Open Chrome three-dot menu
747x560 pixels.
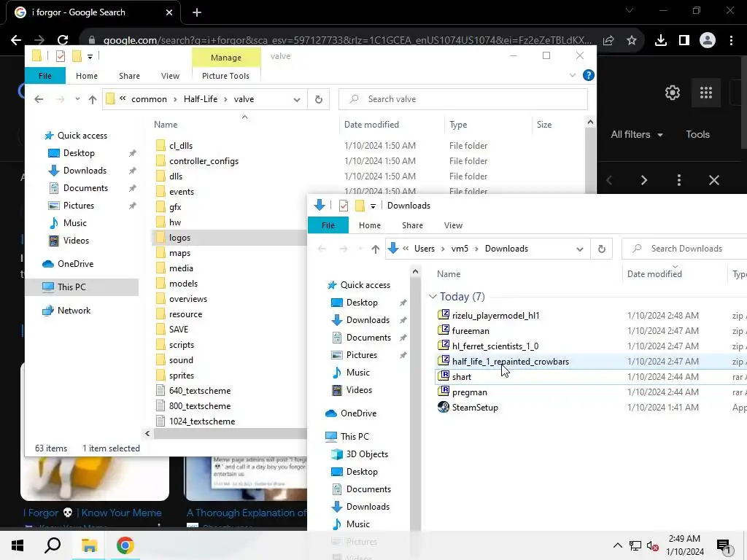pos(731,41)
